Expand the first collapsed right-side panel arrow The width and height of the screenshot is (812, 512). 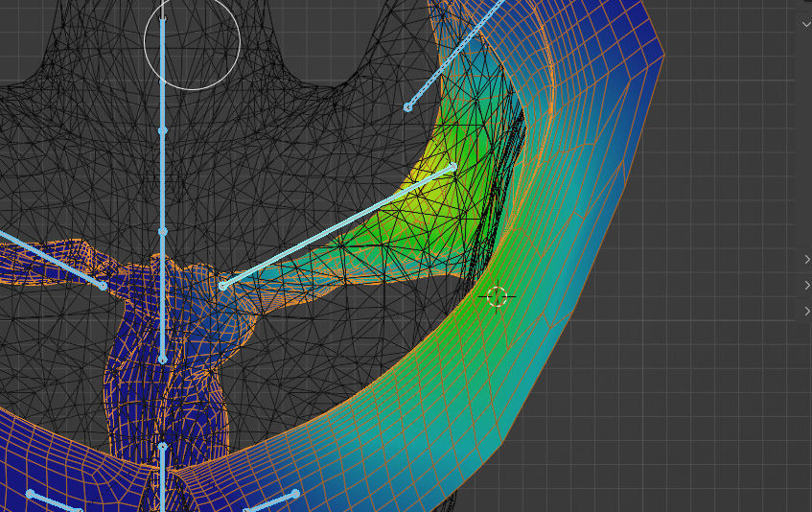point(807,260)
